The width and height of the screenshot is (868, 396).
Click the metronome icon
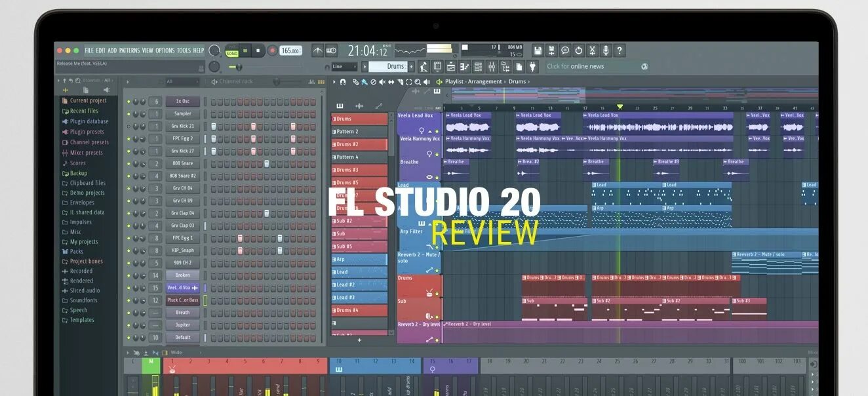[x=318, y=50]
